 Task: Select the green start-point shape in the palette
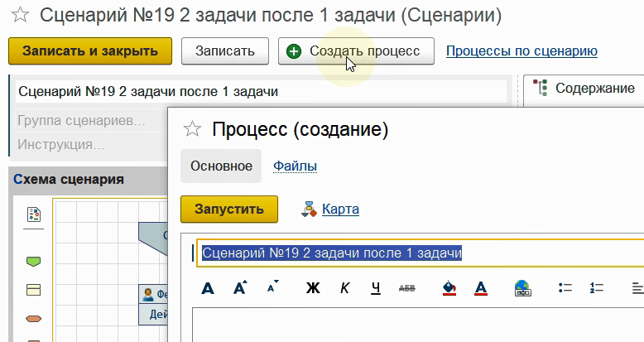[x=34, y=262]
